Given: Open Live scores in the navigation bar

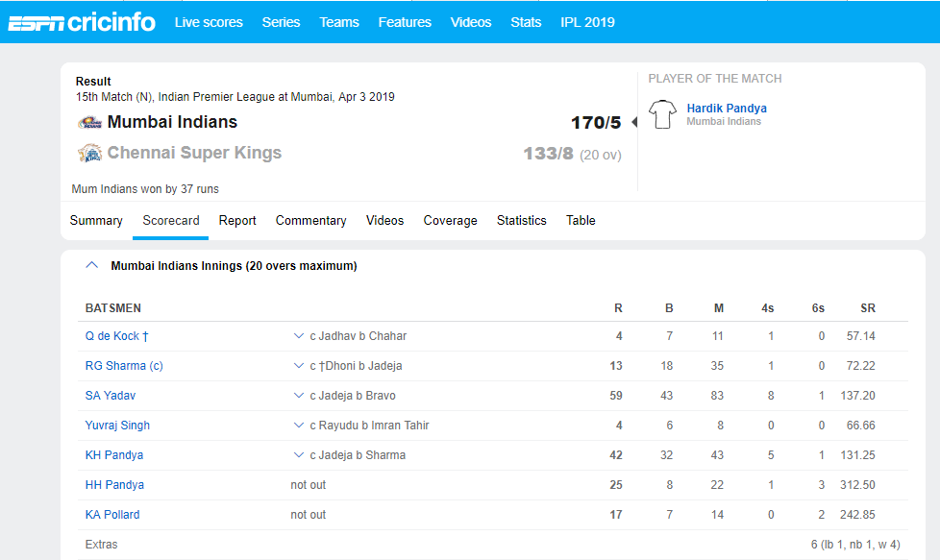Looking at the screenshot, I should [209, 22].
